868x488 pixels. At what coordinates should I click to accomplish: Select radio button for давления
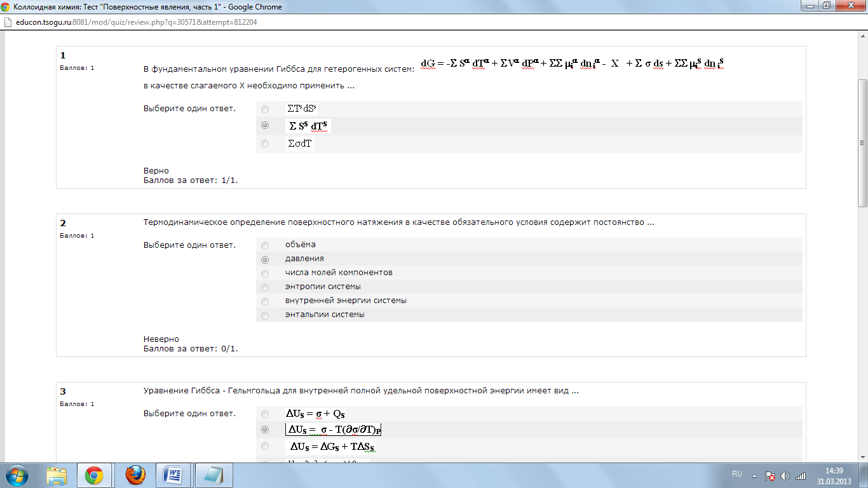pyautogui.click(x=265, y=259)
